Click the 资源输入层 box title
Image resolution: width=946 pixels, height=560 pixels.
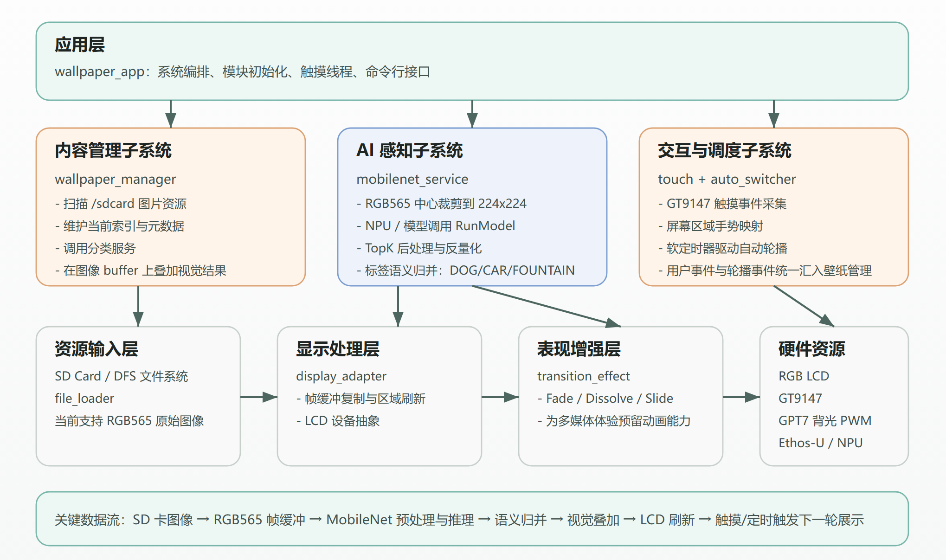point(96,349)
